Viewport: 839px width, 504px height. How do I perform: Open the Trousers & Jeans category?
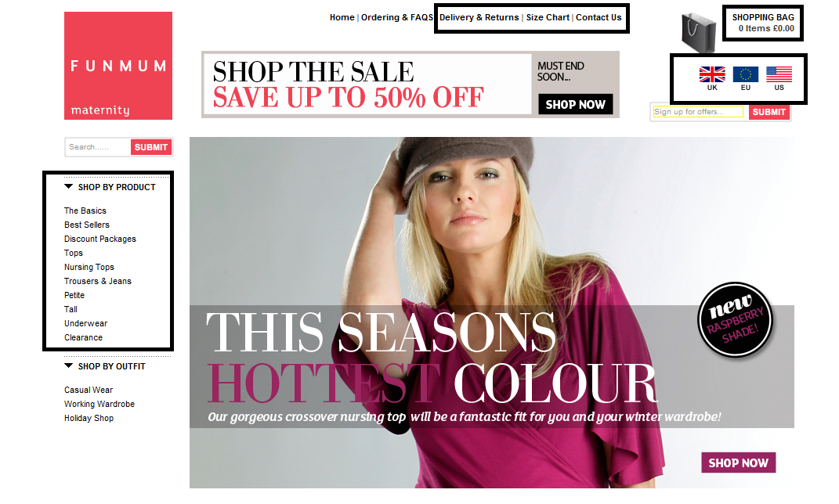(97, 281)
